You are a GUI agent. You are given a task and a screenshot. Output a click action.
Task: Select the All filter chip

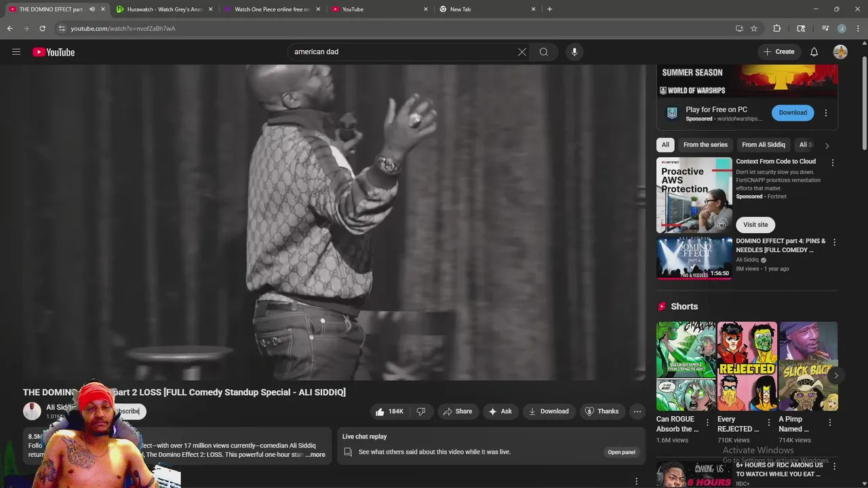click(x=665, y=145)
